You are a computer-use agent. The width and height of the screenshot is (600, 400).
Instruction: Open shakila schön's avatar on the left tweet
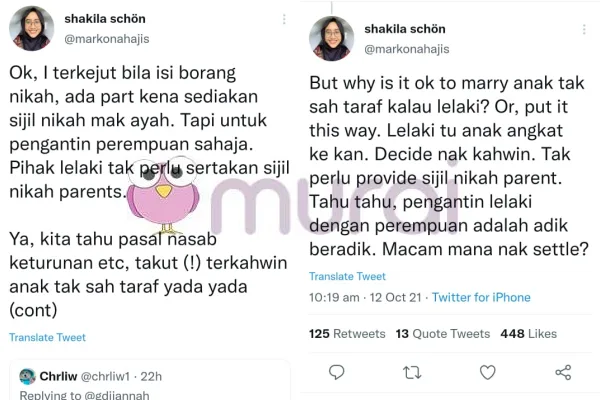31,28
